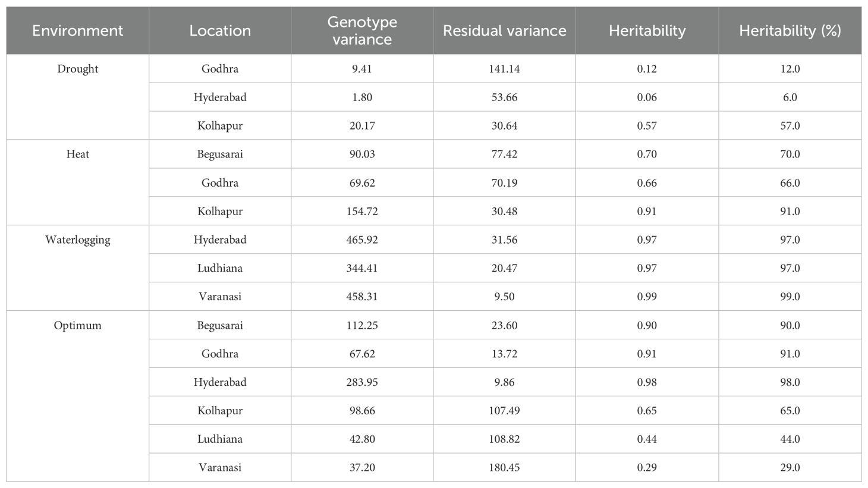868x488 pixels.
Task: Click the Location column header
Action: pyautogui.click(x=220, y=30)
